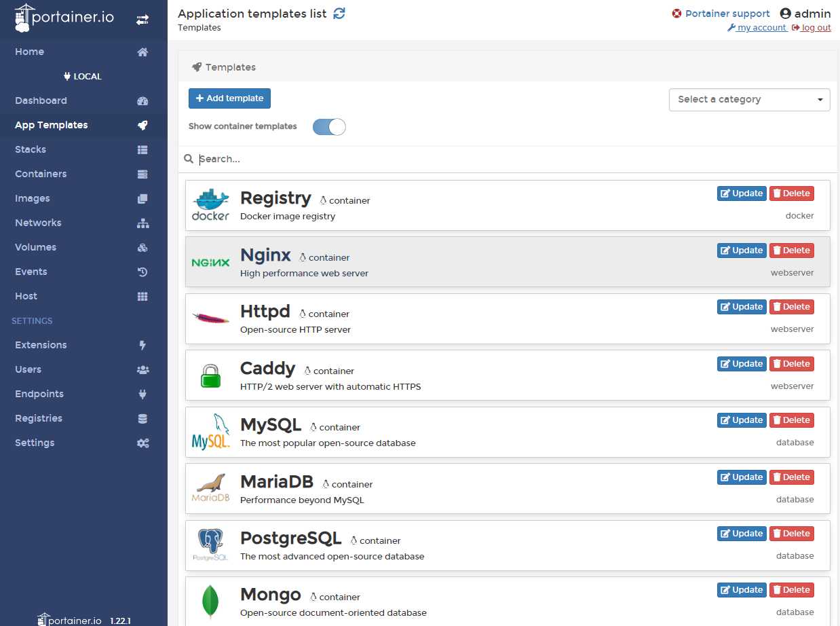Screen dimensions: 840x626
Task: Click the Mongo leaf logo
Action: [210, 601]
